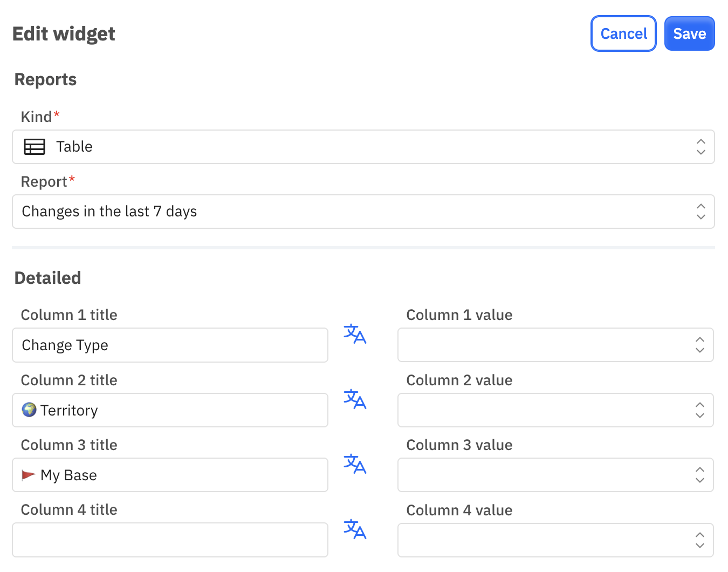
Task: Click the red flag in My Base field
Action: click(29, 475)
